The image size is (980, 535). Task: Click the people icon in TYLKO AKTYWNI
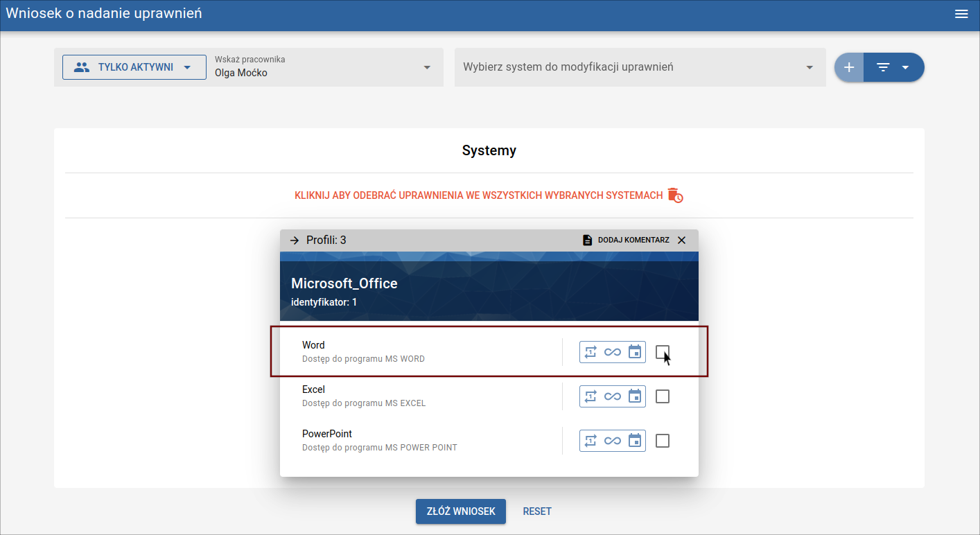pyautogui.click(x=82, y=67)
